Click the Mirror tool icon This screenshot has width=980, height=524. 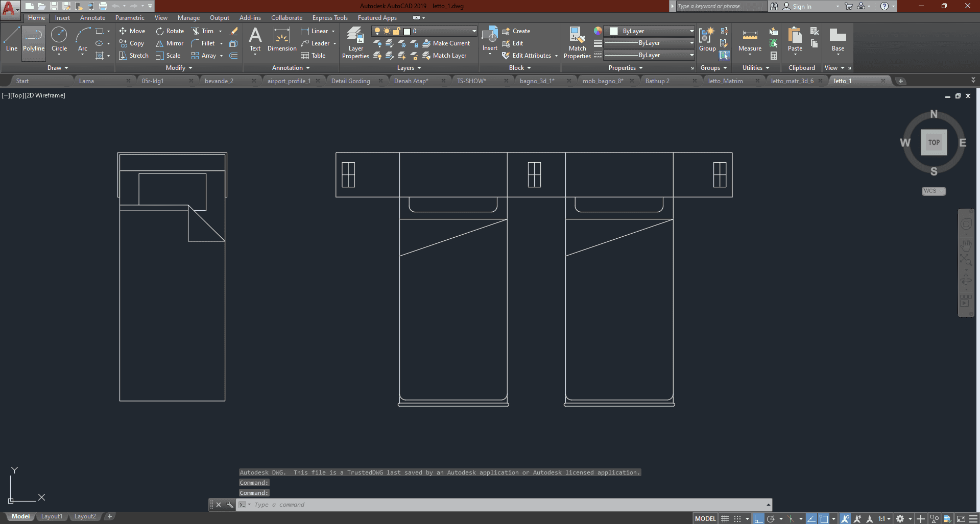[160, 43]
